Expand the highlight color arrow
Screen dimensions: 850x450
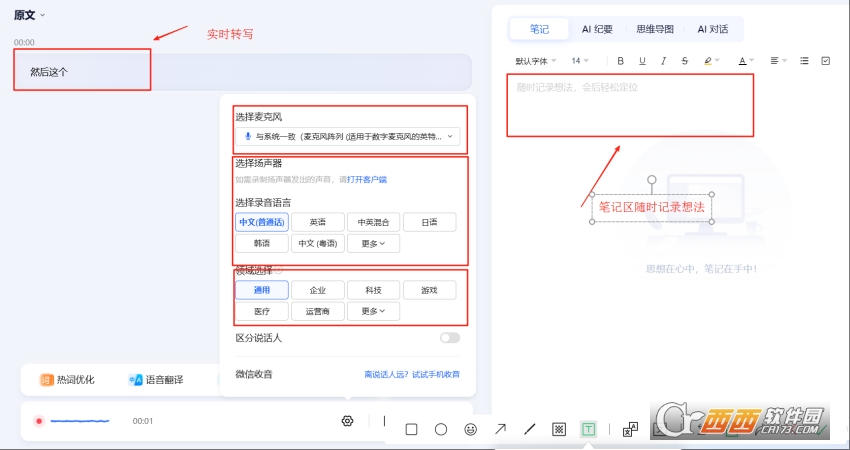point(718,61)
